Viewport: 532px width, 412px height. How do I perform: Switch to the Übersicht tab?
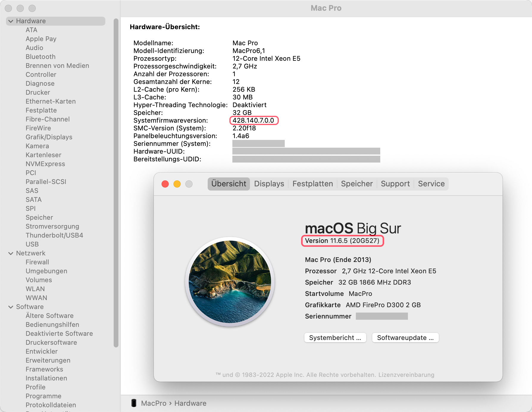click(229, 184)
